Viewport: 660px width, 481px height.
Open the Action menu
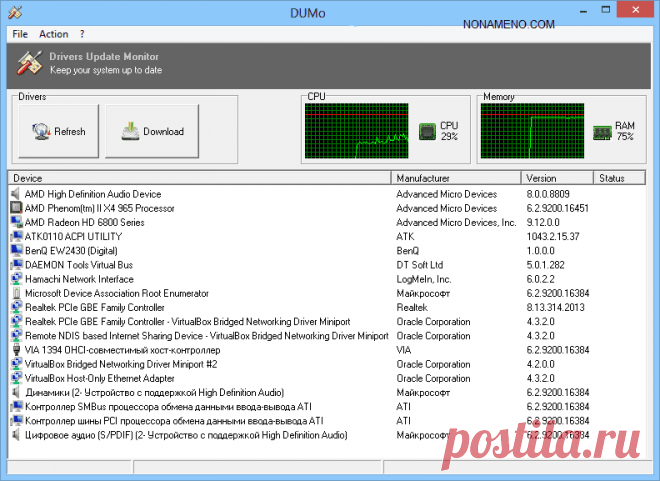click(53, 34)
